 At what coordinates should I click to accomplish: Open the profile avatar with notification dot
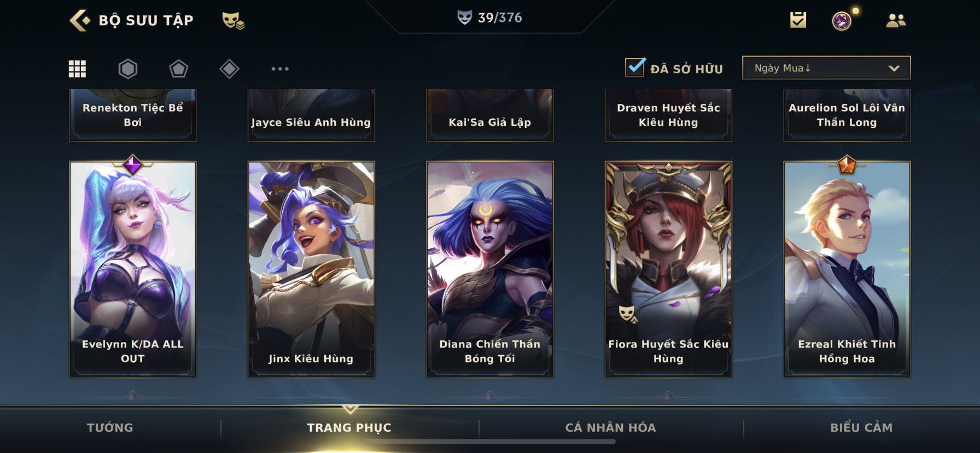tap(843, 21)
